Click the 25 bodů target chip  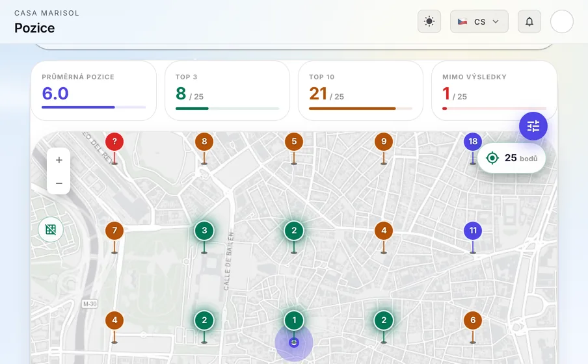[x=511, y=158]
